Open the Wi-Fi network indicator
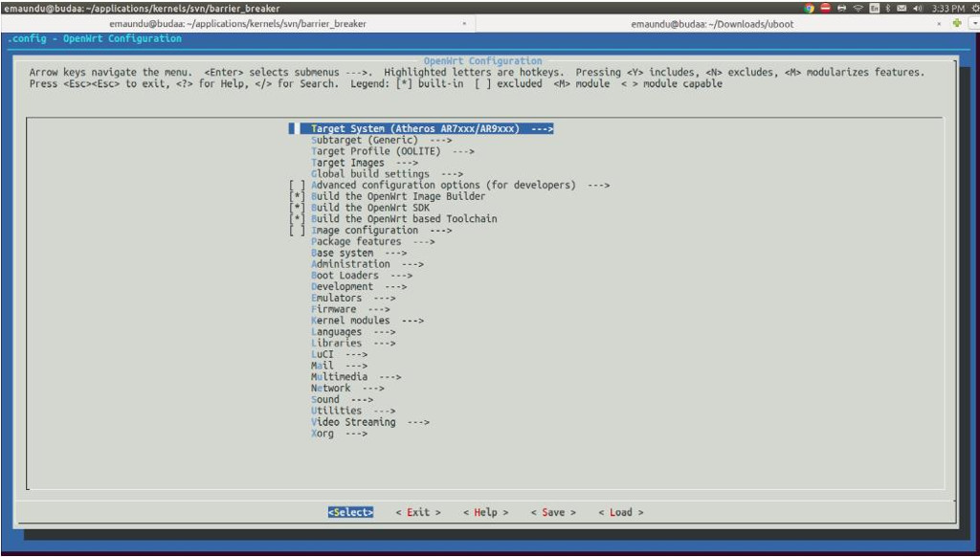 click(858, 8)
